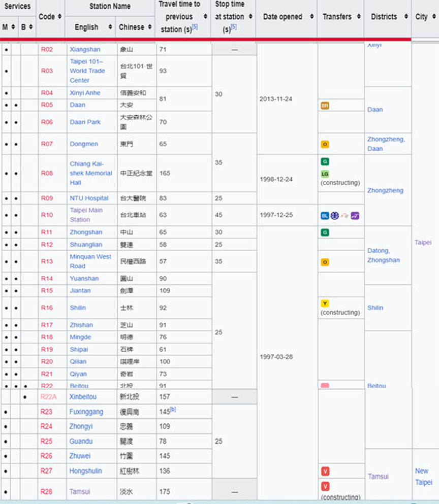
Task: Click the red V icon for Hongshulin
Action: click(325, 472)
